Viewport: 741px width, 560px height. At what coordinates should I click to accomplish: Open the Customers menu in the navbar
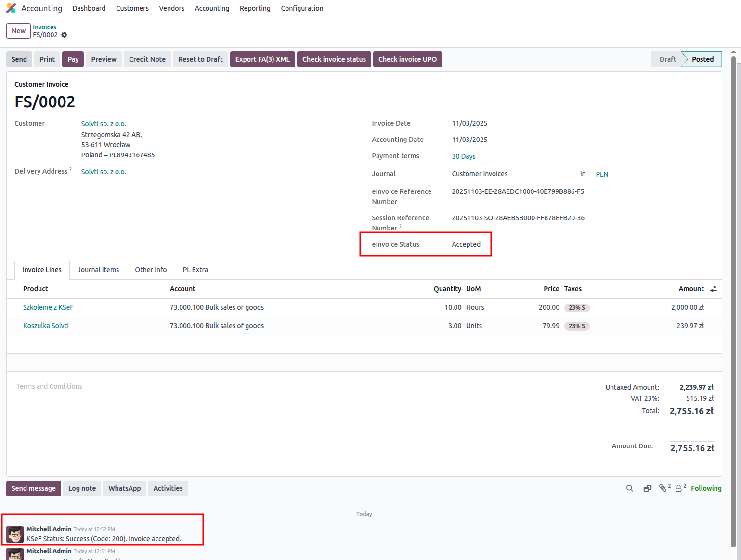pyautogui.click(x=132, y=8)
